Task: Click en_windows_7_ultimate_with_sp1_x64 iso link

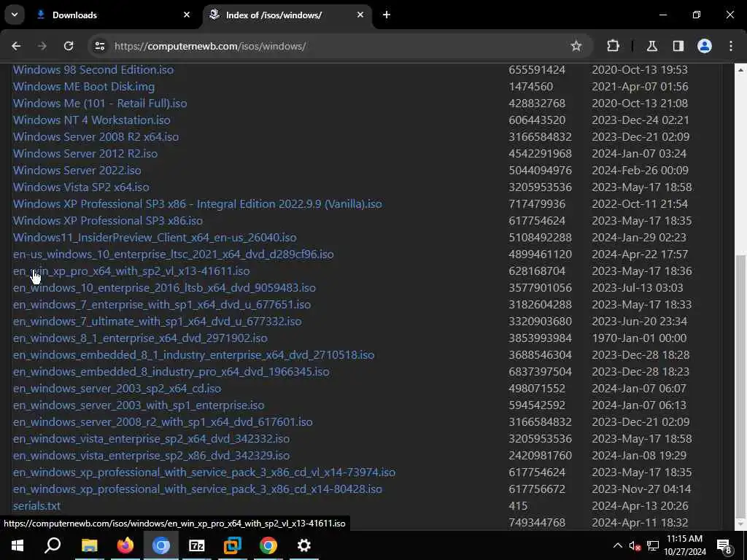Action: [158, 322]
